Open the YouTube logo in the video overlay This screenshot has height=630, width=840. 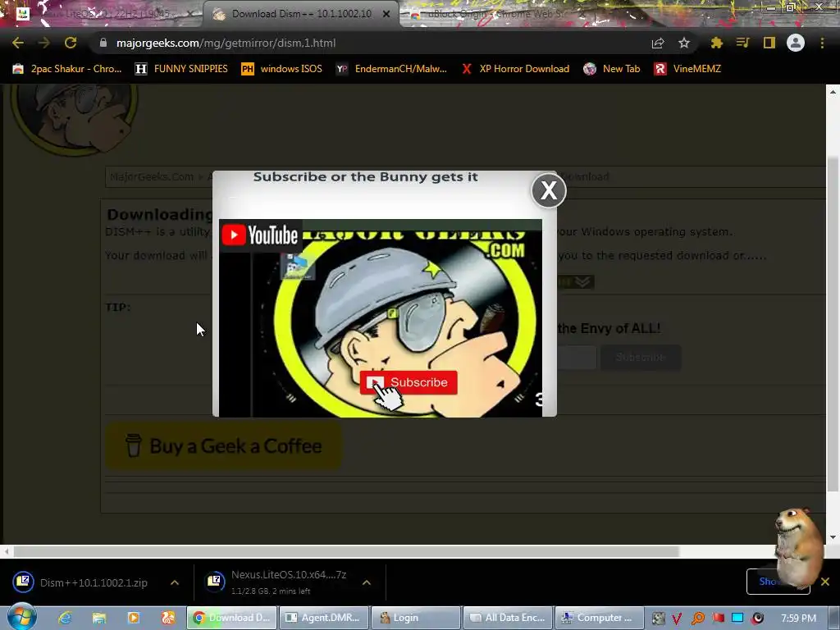[x=260, y=235]
